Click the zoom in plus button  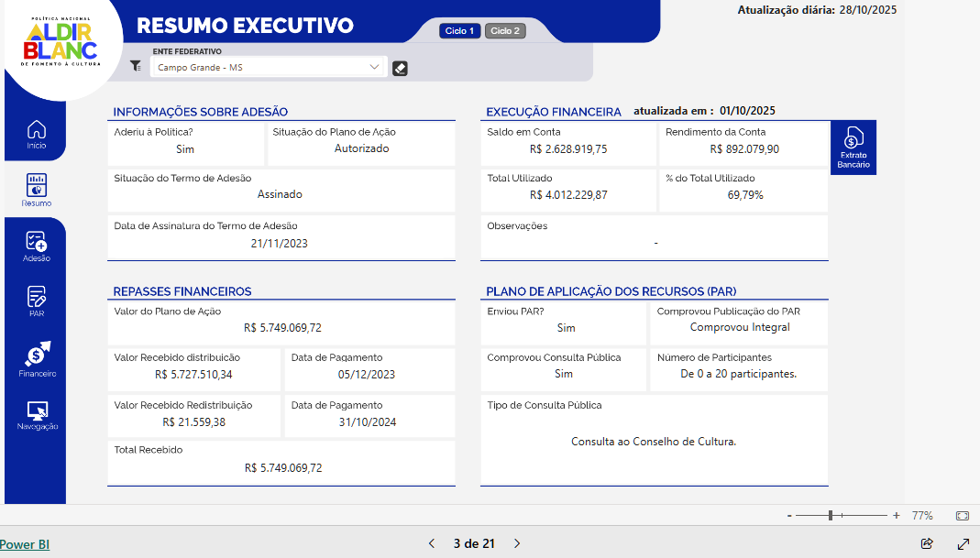point(896,516)
